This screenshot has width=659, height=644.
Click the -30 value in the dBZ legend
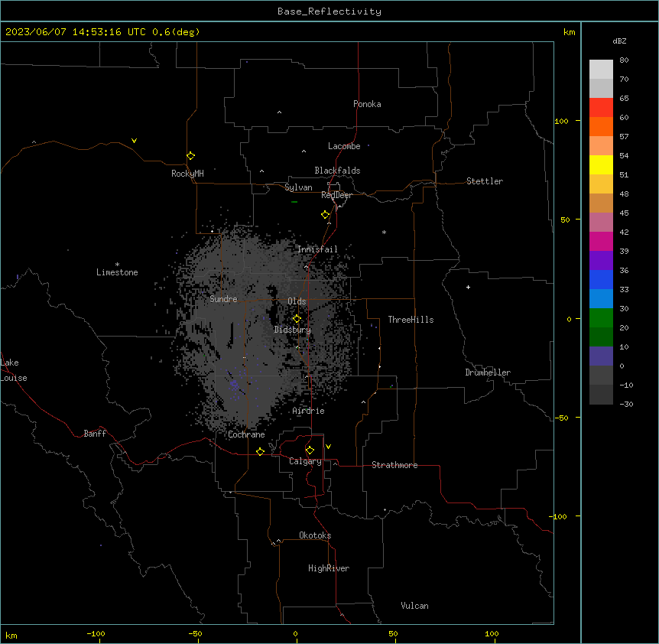[x=626, y=404]
